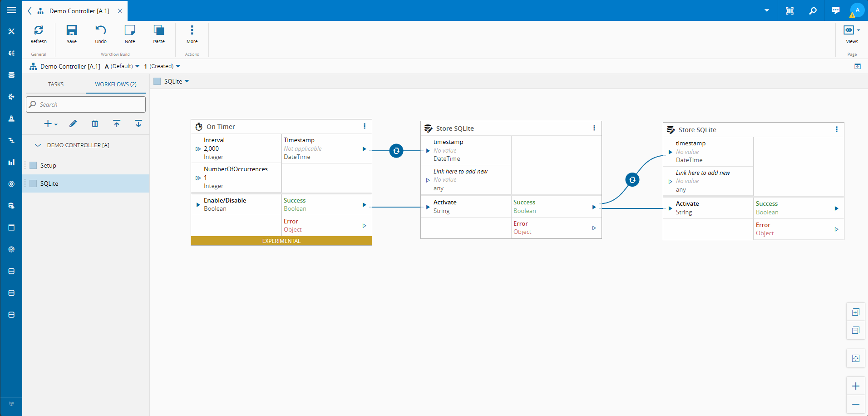Image resolution: width=868 pixels, height=416 pixels.
Task: Check the checkbox beside SQLite workflow
Action: click(33, 183)
